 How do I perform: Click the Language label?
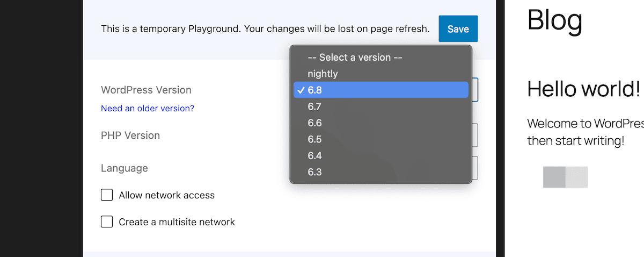point(125,168)
